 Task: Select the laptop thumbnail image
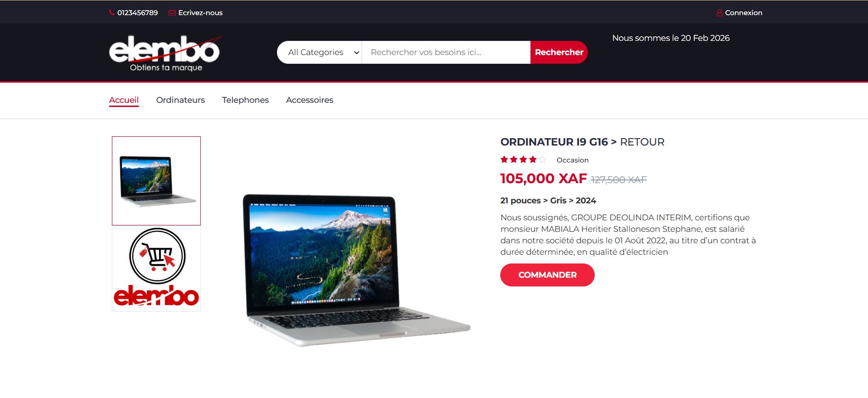pos(156,181)
